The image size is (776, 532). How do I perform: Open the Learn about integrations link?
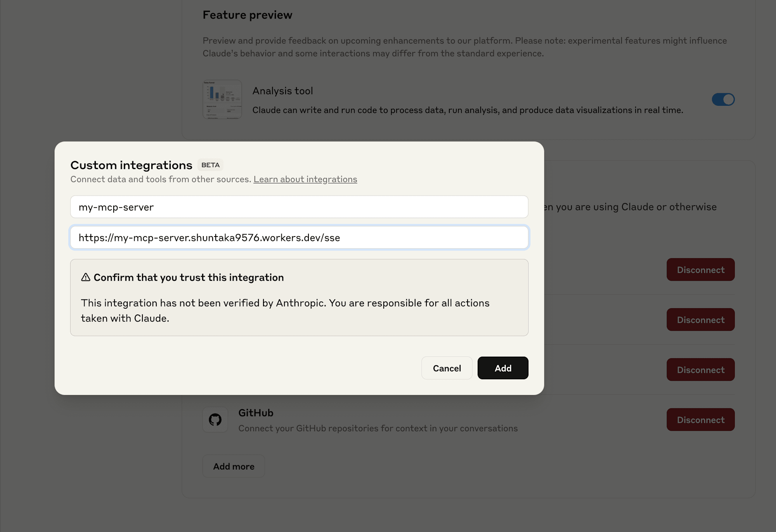point(305,179)
